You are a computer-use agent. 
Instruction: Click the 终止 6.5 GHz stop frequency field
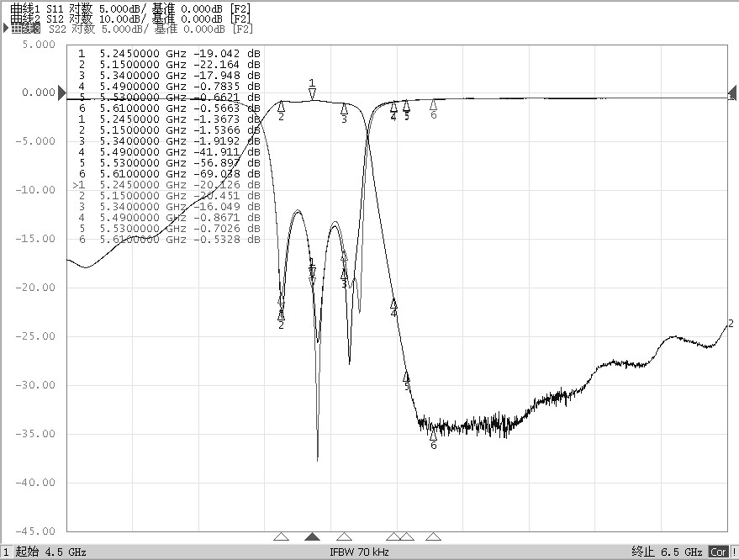668,552
